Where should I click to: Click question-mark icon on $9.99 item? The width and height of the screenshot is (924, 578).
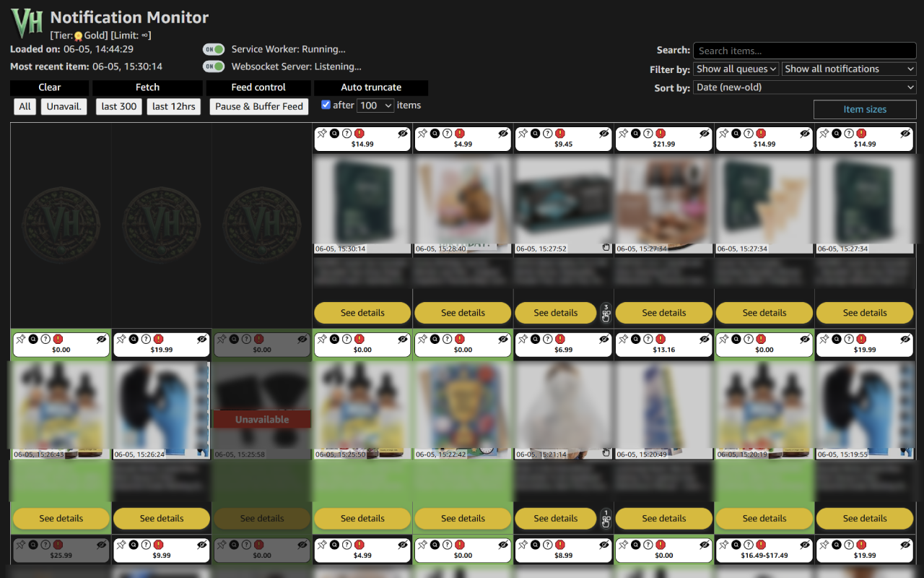[x=146, y=545]
